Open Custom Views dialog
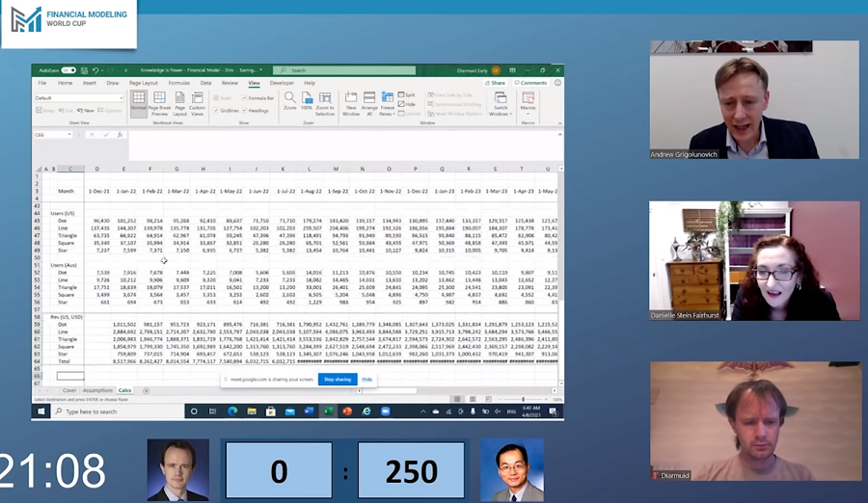 tap(197, 103)
